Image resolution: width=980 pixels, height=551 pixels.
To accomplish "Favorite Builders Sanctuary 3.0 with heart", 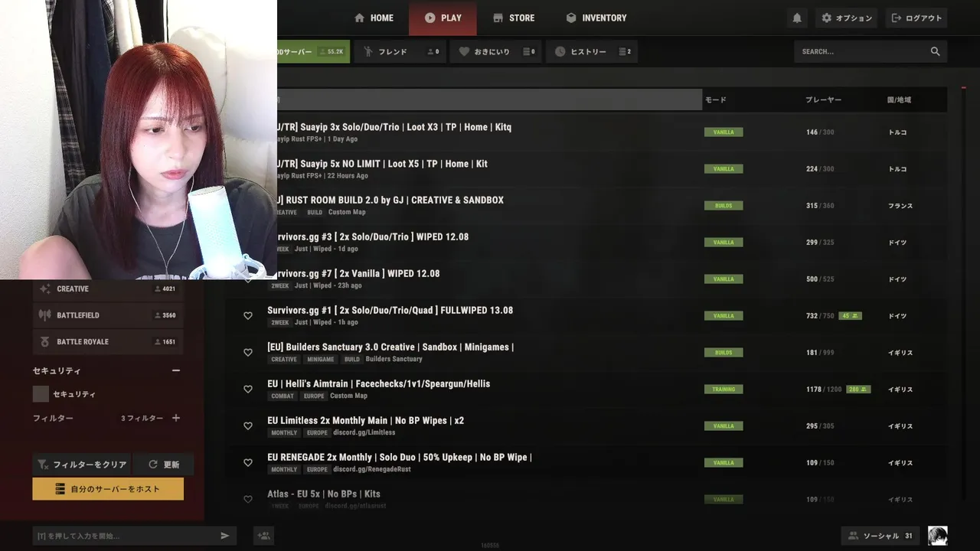I will tap(248, 352).
